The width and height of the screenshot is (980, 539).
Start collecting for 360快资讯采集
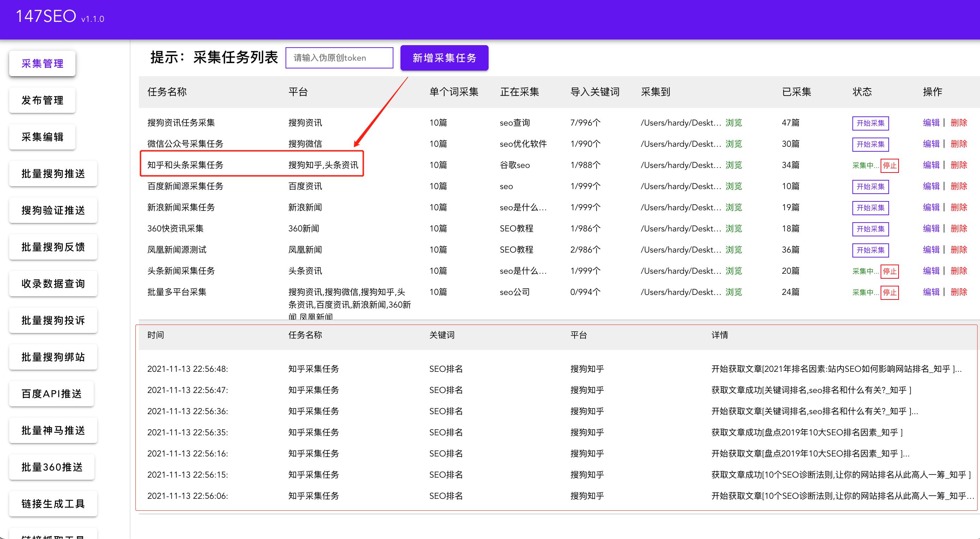click(870, 229)
